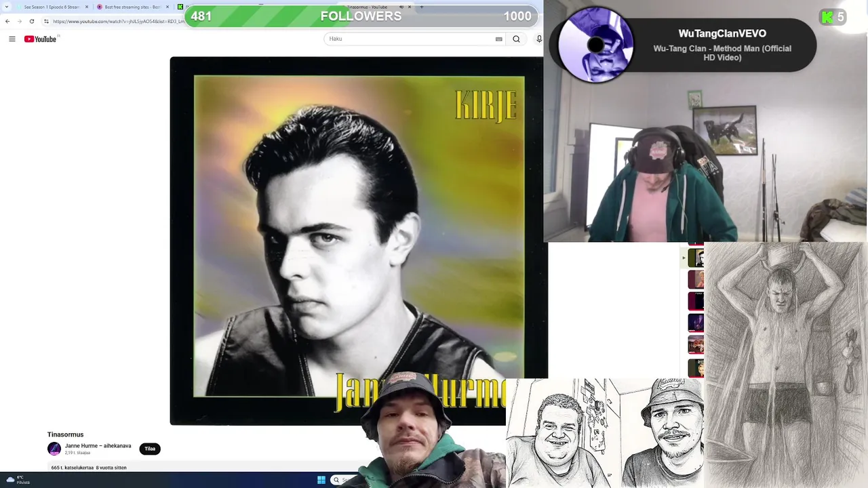Expand description at 665 t. katselukertaa
Image resolution: width=868 pixels, height=488 pixels.
point(89,468)
